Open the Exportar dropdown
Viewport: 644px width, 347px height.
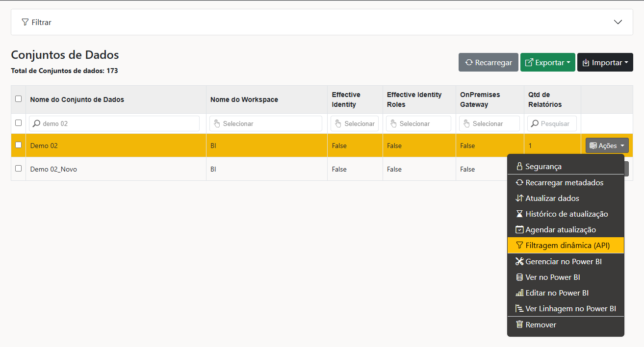point(547,63)
